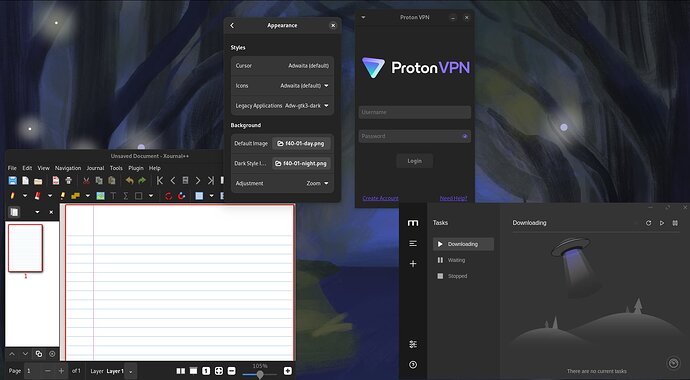Select the Highlighter tool in Xournal++
The image size is (690, 380).
point(62,196)
